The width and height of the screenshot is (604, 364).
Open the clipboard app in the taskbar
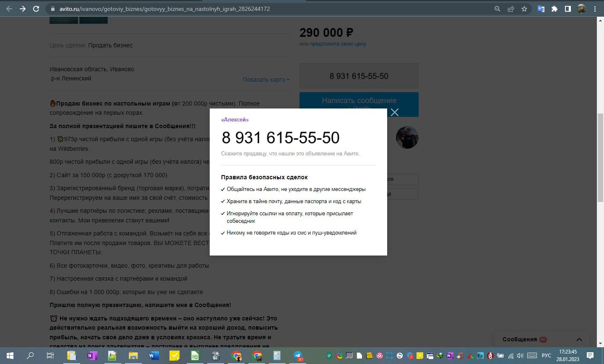pyautogui.click(x=71, y=356)
